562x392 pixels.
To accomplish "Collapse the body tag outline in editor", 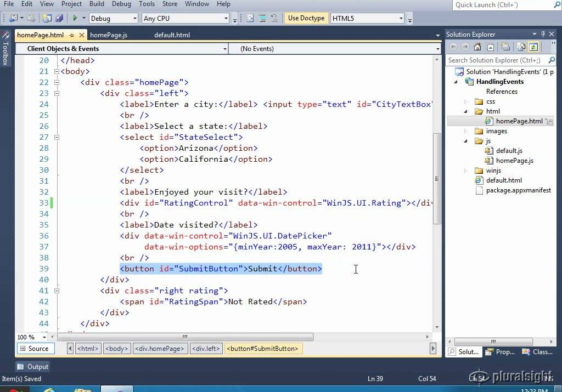I will click(57, 71).
